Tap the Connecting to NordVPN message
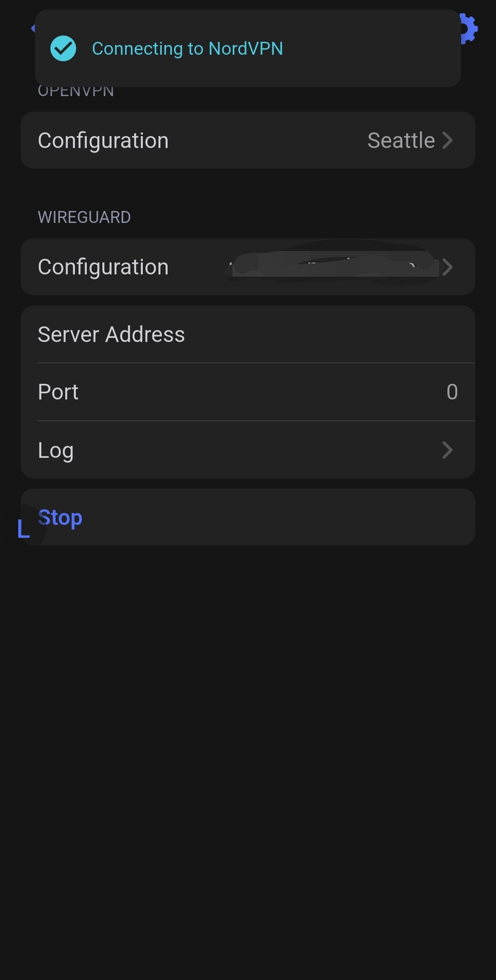 [x=187, y=49]
